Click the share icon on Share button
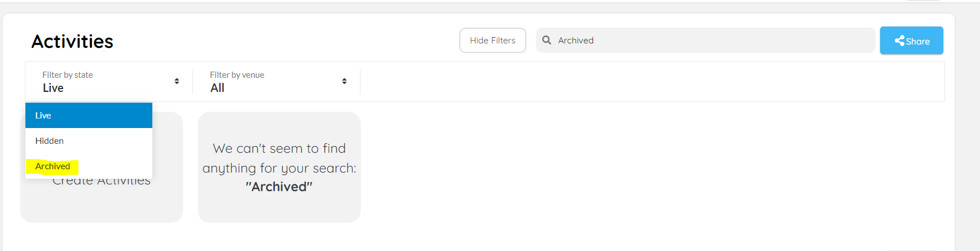 pyautogui.click(x=899, y=41)
